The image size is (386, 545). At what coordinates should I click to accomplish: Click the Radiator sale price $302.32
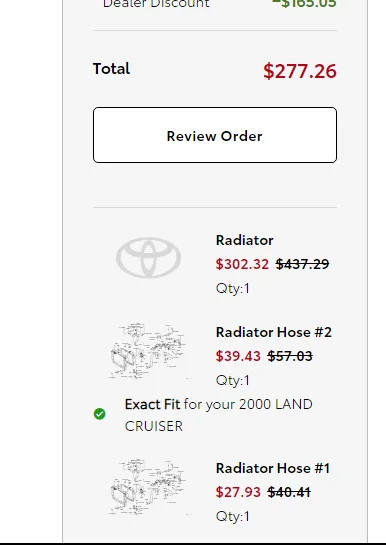[242, 264]
